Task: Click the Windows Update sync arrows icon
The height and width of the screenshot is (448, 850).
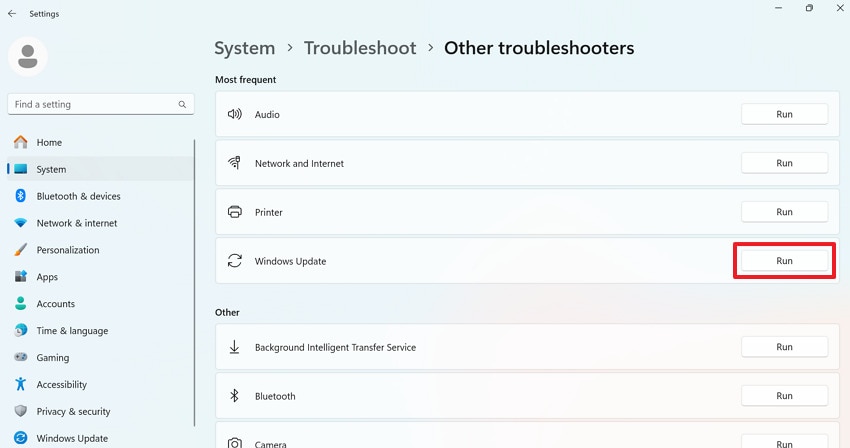Action: pyautogui.click(x=234, y=260)
